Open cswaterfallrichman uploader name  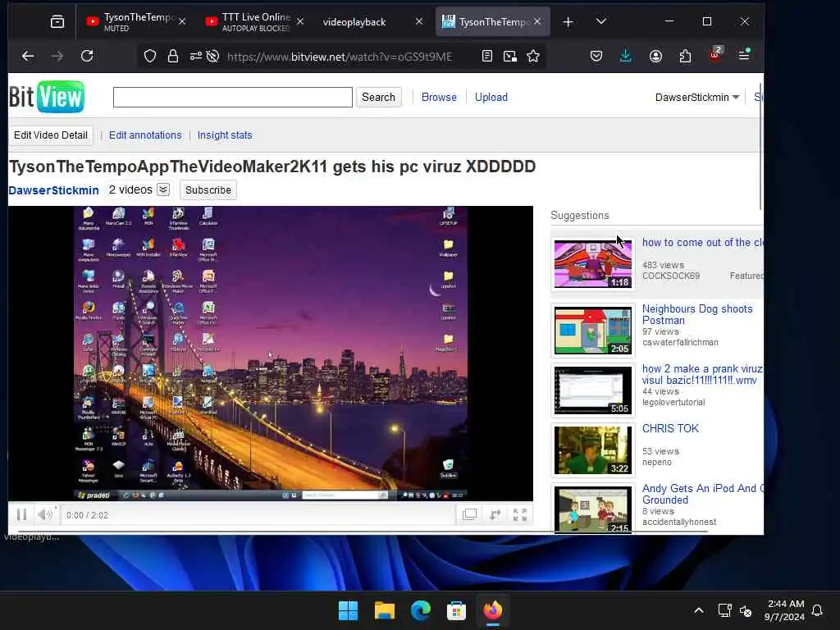pos(680,342)
